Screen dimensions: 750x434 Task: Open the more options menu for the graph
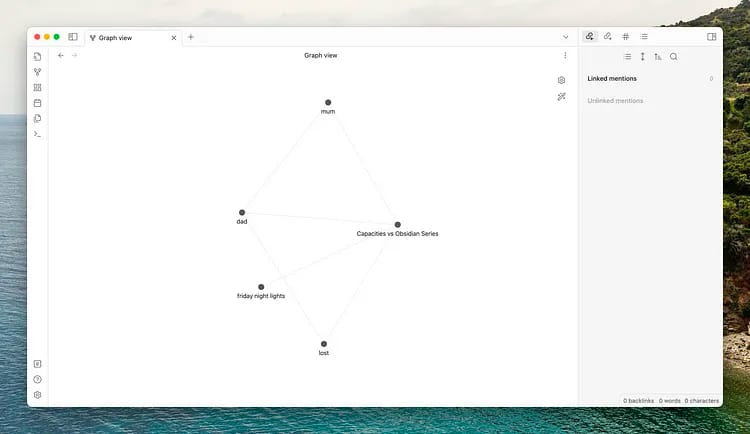coord(565,56)
